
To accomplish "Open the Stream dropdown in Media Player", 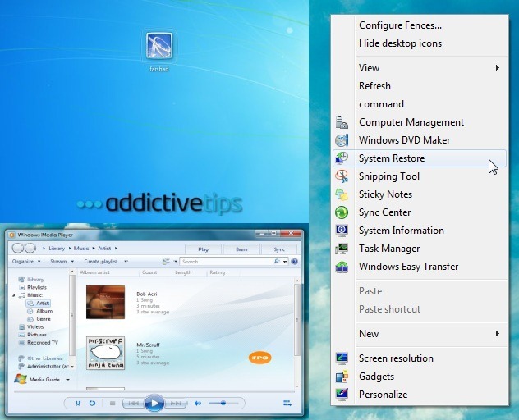I will point(62,261).
